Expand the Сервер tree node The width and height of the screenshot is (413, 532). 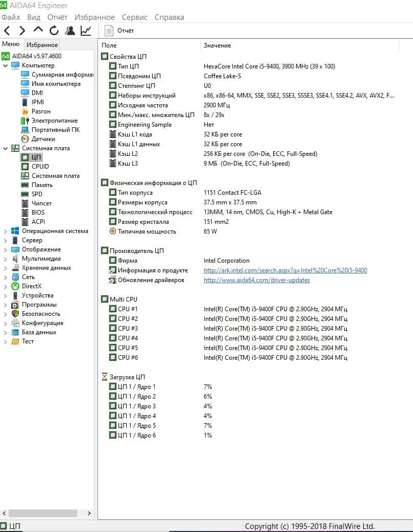click(5, 241)
